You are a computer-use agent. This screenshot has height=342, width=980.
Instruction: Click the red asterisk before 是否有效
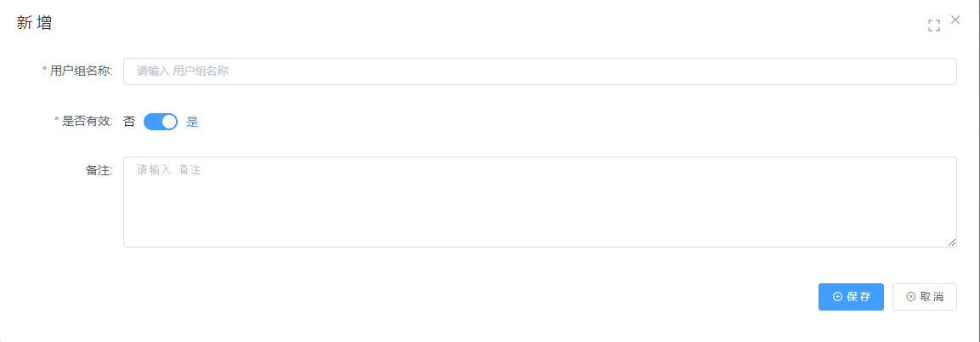click(x=57, y=121)
